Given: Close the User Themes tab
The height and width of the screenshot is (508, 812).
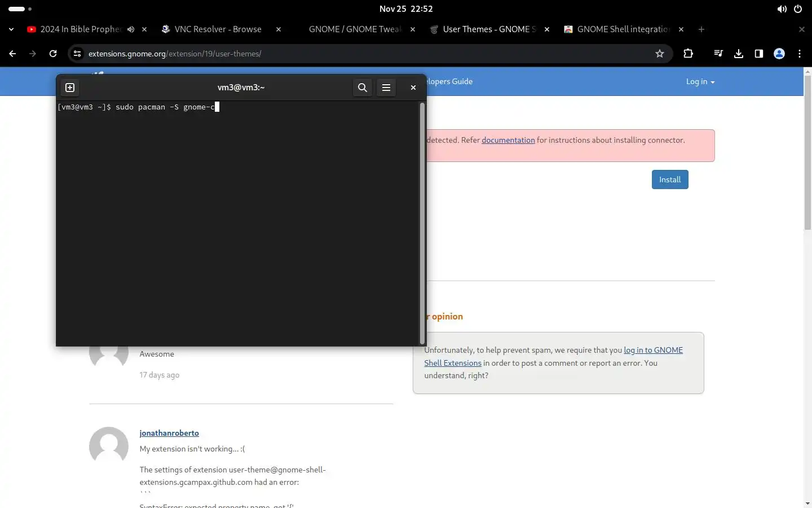Looking at the screenshot, I should pyautogui.click(x=547, y=29).
